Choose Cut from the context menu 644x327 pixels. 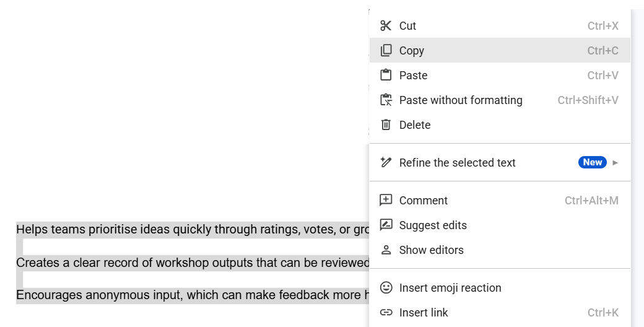click(500, 26)
